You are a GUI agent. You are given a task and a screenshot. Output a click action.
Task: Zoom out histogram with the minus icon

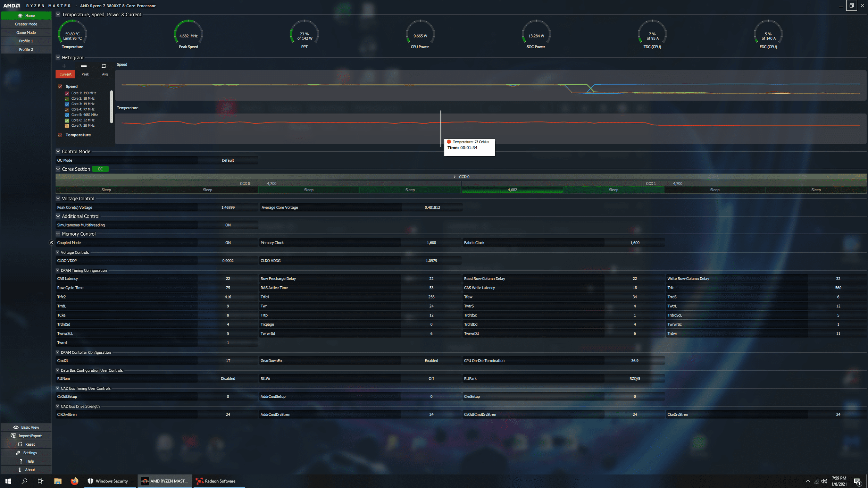click(x=84, y=66)
